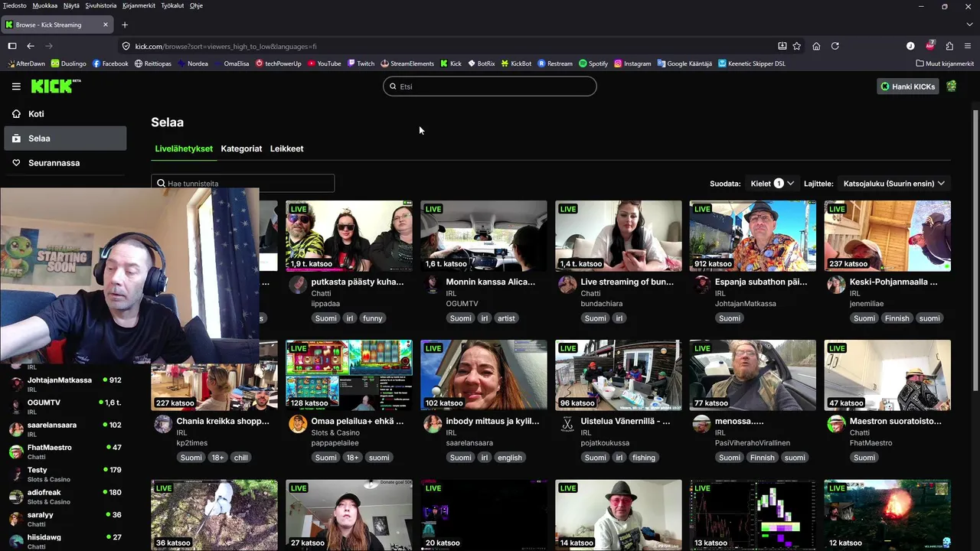Open the Kirjanmerkit menu

coord(139,5)
